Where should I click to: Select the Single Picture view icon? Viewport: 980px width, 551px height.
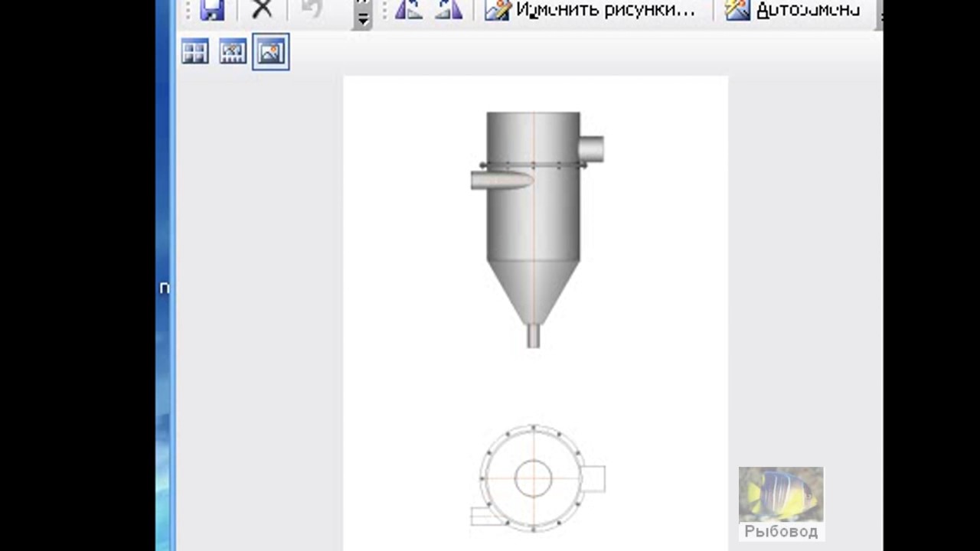[x=271, y=52]
